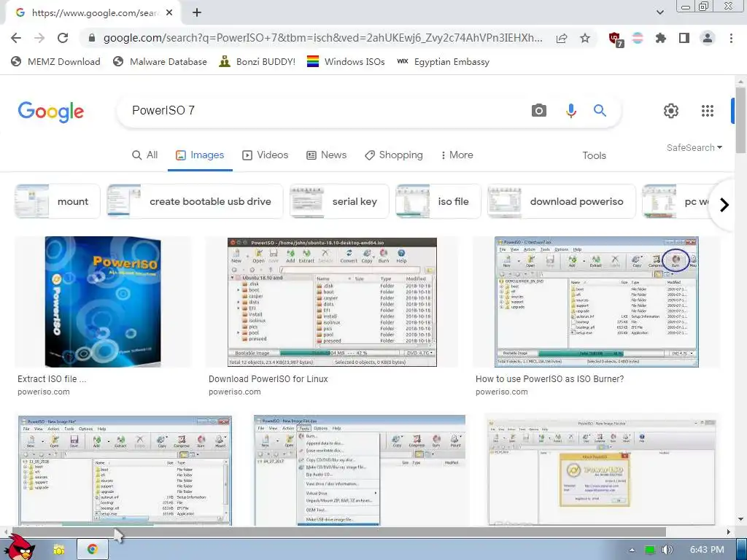Screen dimensions: 747x560
Task: Open the MEMZ Download bookmark
Action: pyautogui.click(x=55, y=61)
